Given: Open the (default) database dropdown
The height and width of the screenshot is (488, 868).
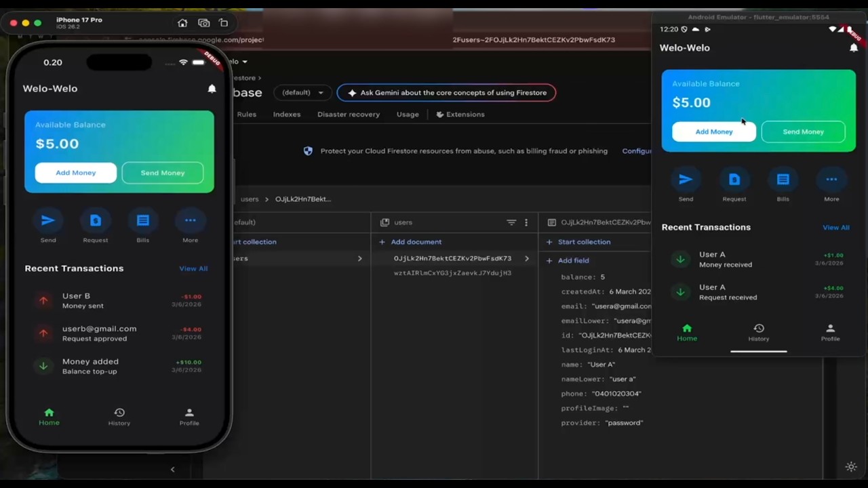Looking at the screenshot, I should 302,93.
